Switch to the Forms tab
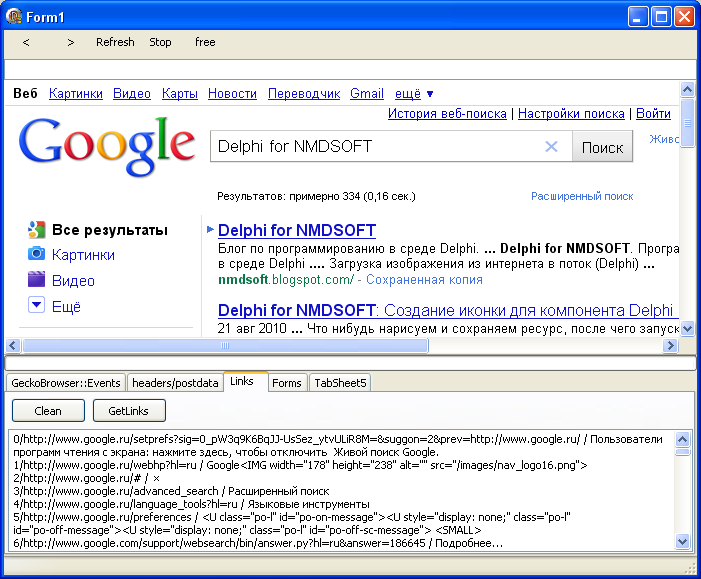 point(287,383)
